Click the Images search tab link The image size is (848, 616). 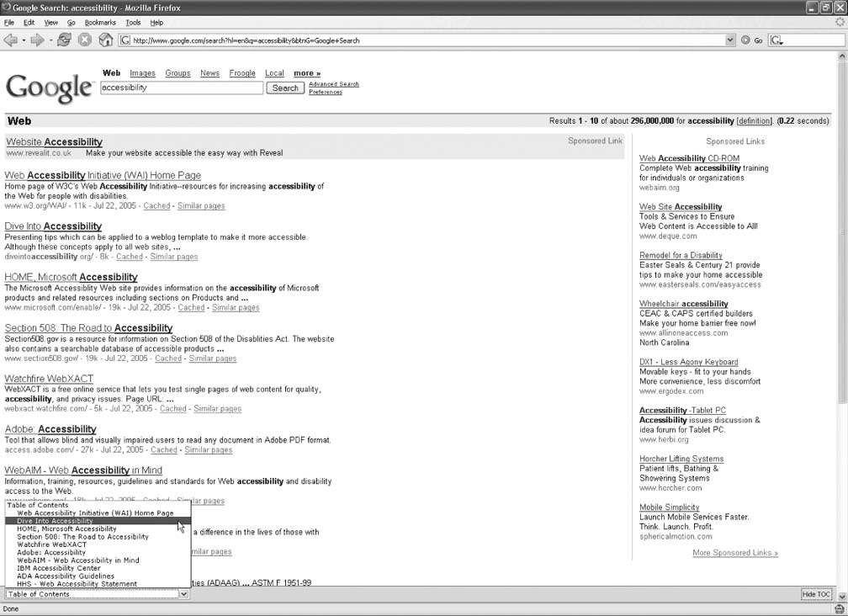(142, 73)
